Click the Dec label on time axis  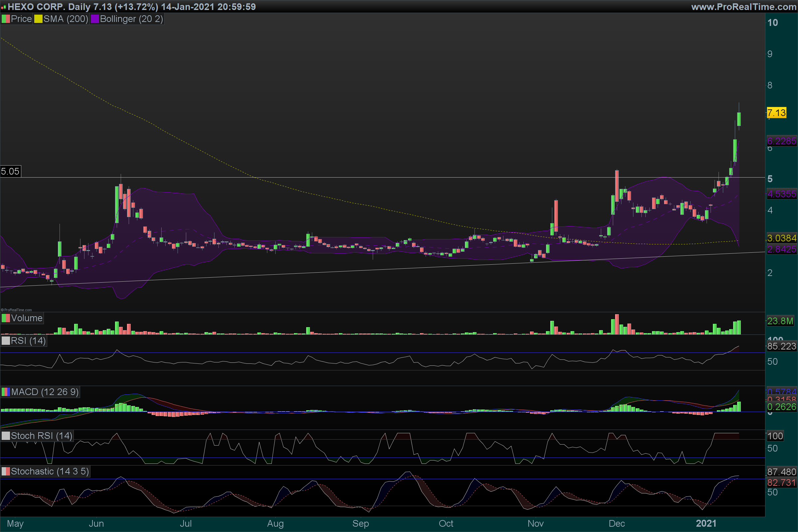click(616, 523)
